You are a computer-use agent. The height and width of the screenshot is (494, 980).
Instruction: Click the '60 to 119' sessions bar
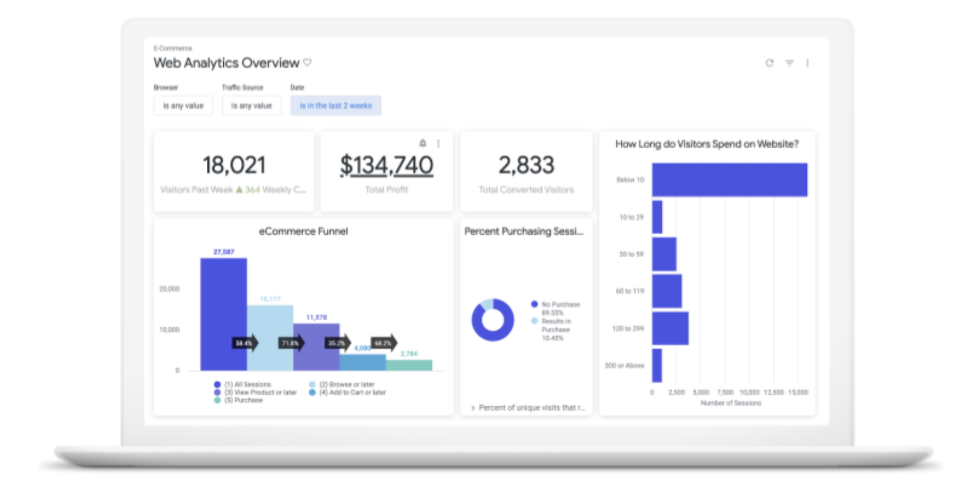pyautogui.click(x=667, y=291)
